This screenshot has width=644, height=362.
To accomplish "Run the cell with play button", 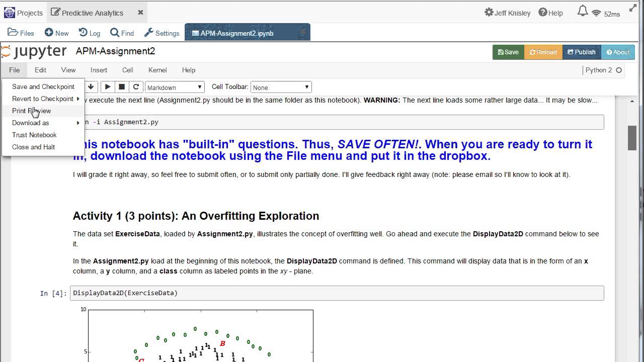I will (x=108, y=87).
